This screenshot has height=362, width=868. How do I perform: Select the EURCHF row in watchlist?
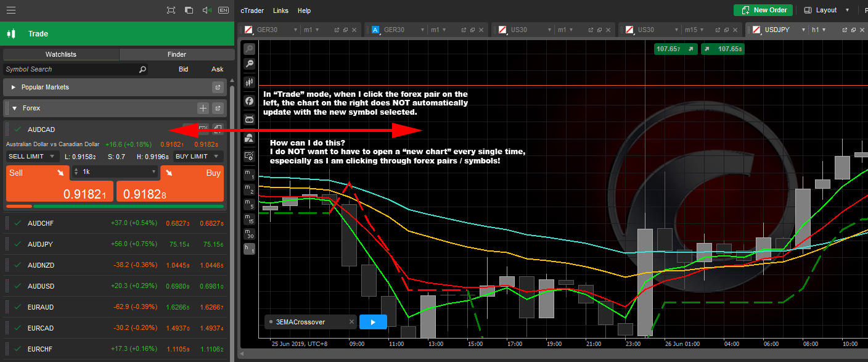(115, 348)
